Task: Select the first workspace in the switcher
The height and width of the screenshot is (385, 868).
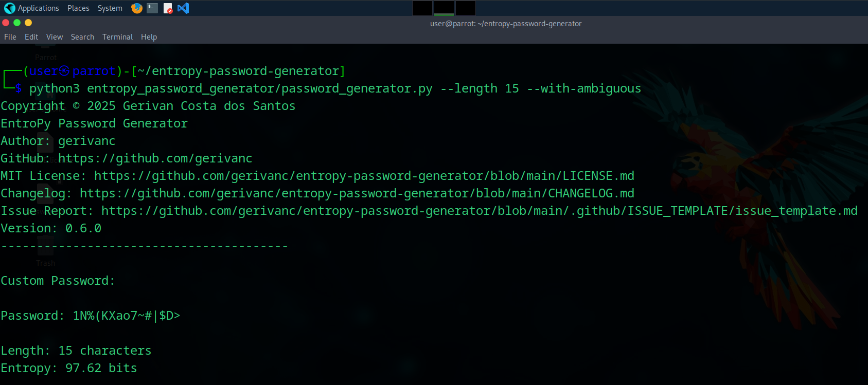Action: pos(422,8)
